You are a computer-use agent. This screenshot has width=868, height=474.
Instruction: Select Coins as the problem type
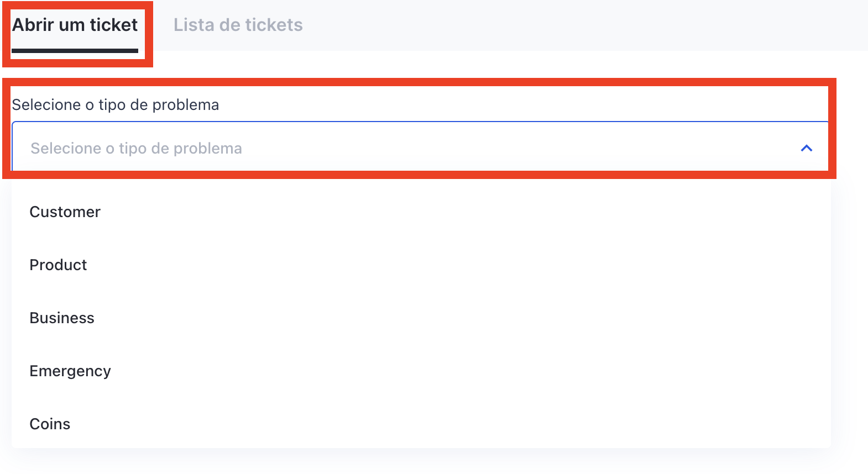click(x=50, y=424)
